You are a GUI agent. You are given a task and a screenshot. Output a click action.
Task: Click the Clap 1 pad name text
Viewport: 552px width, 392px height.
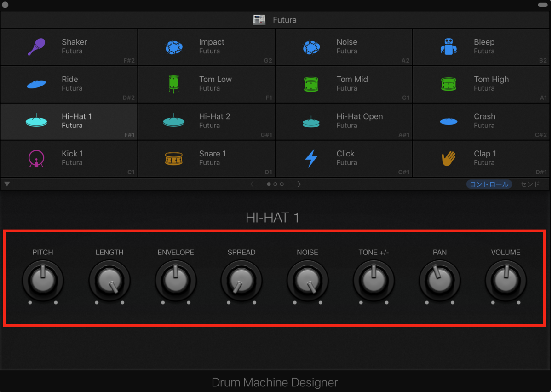tap(485, 154)
